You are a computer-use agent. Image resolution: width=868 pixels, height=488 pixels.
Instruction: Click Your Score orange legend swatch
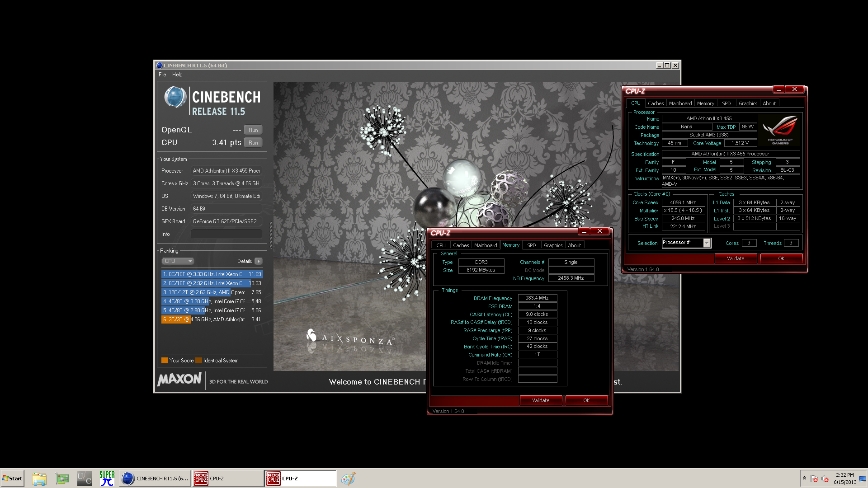165,361
